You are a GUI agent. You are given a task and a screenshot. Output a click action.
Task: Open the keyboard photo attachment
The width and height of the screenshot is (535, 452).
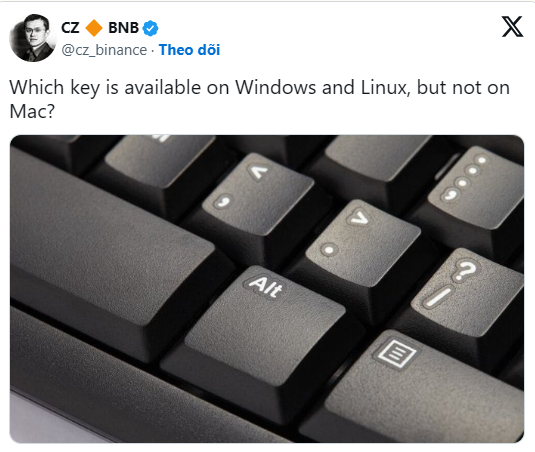tap(267, 289)
